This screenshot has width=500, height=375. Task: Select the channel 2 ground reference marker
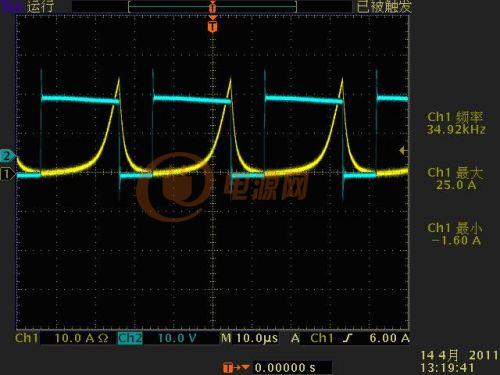[x=7, y=156]
